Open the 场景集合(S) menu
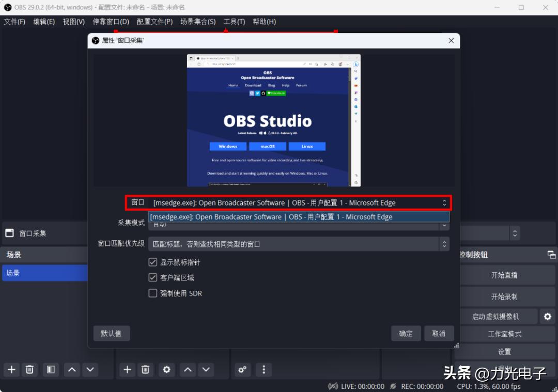558x392 pixels. [198, 21]
